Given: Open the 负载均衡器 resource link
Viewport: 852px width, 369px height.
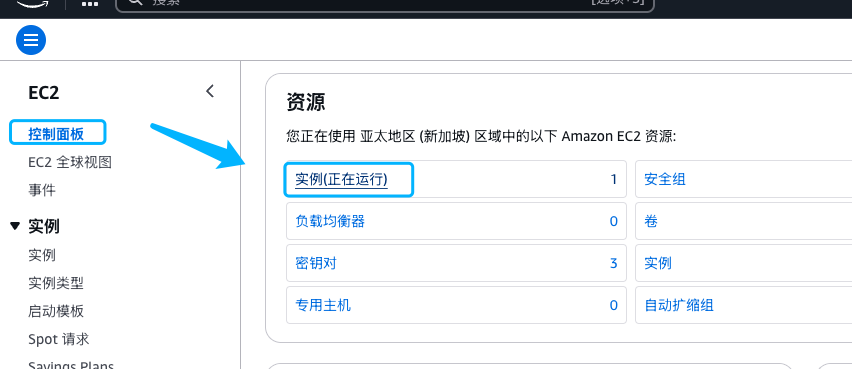Looking at the screenshot, I should (330, 221).
